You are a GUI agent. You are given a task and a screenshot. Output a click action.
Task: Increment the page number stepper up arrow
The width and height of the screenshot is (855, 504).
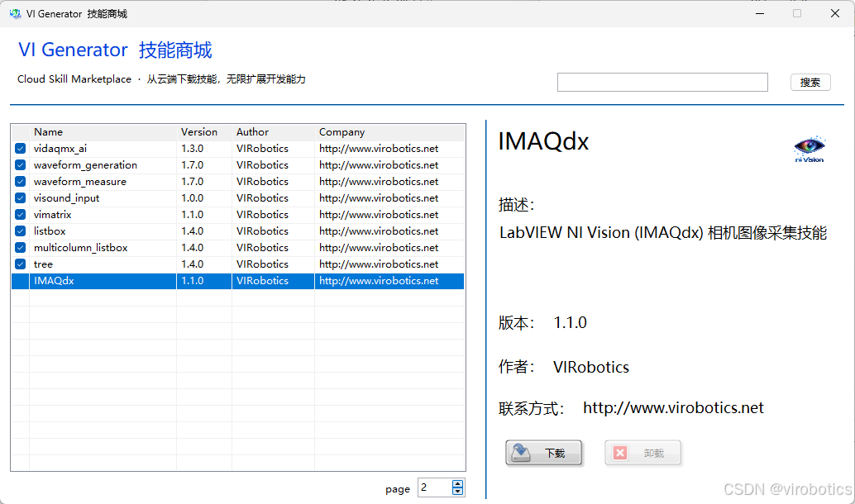[458, 483]
